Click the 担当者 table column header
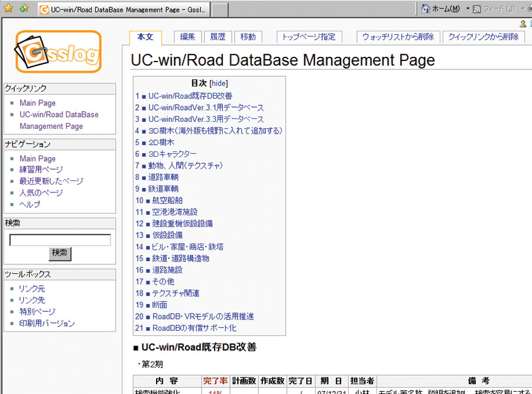532x394 pixels. pos(362,381)
